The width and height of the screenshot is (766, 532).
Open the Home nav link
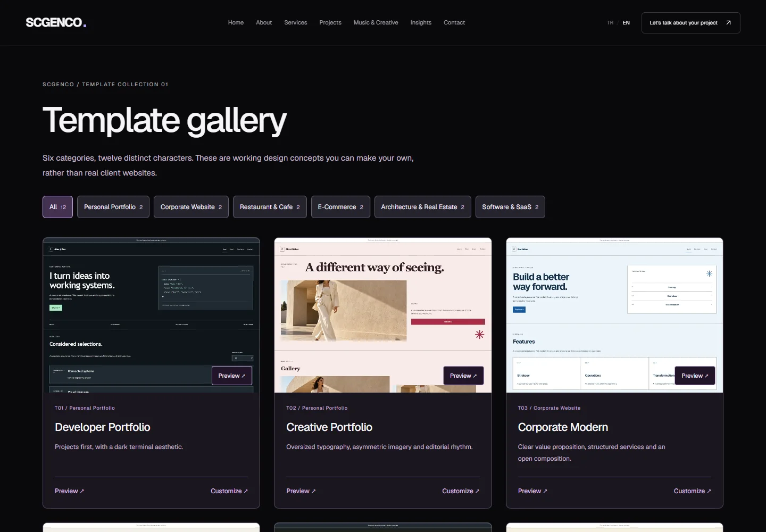pos(236,22)
